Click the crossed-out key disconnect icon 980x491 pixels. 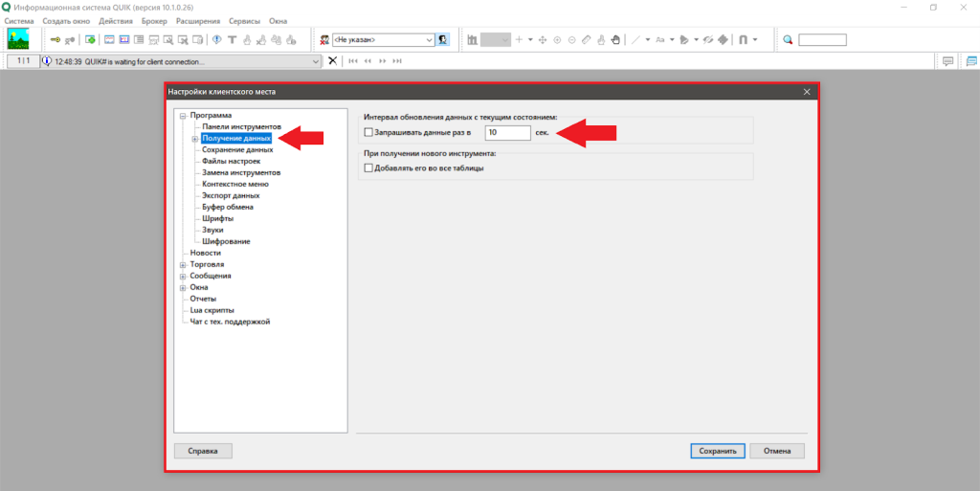70,40
